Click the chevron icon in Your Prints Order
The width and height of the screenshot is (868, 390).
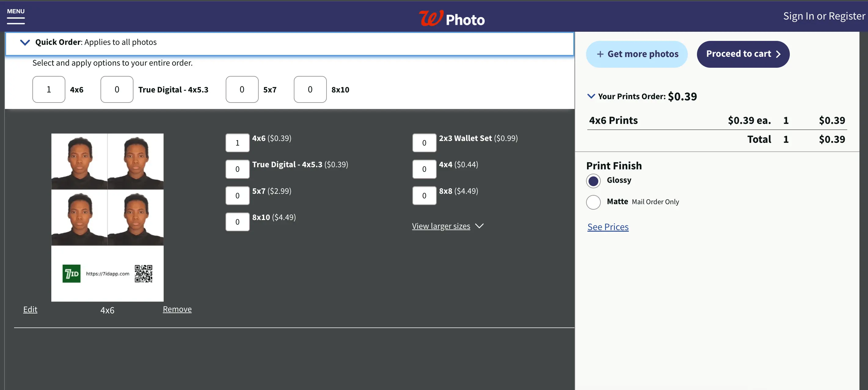click(591, 97)
